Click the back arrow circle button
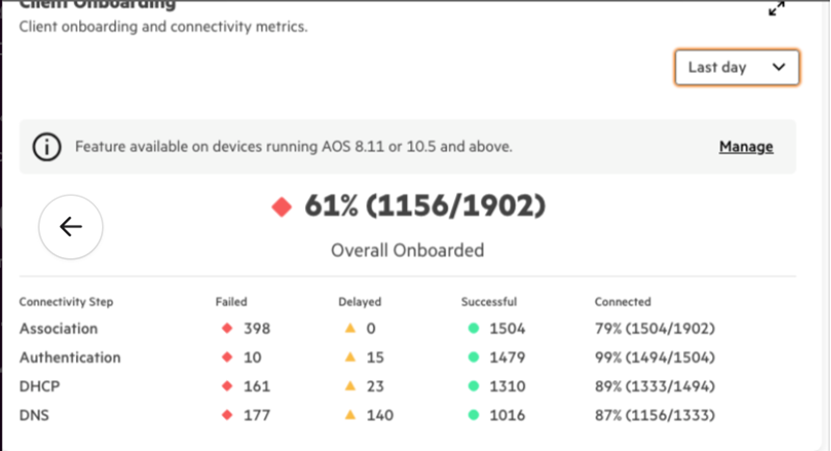 coord(71,227)
